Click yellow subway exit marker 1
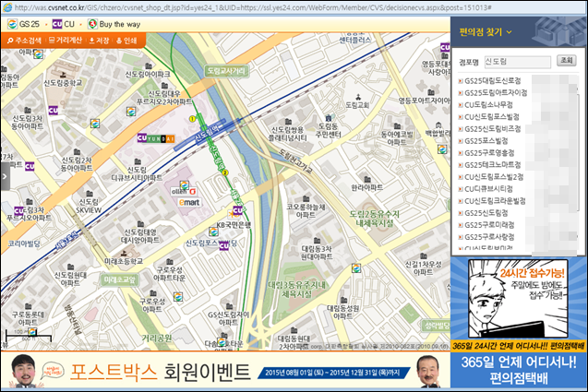This screenshot has height=392, width=588. pos(192,119)
